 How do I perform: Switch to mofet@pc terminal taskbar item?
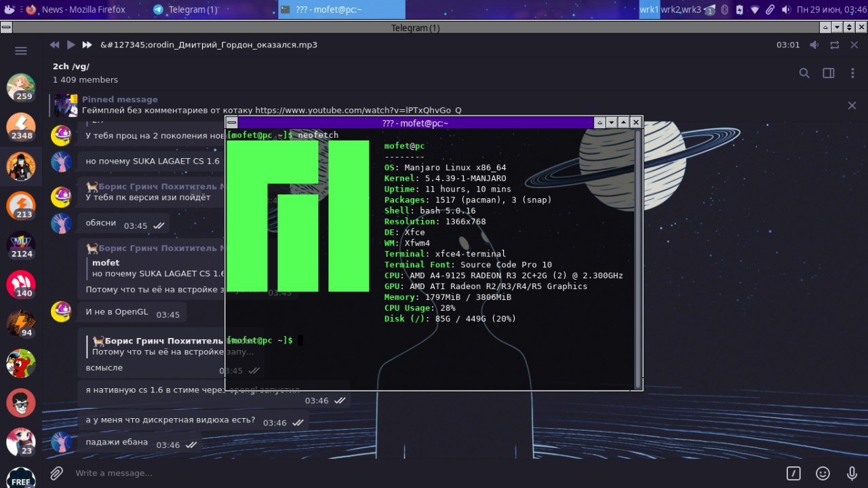[342, 10]
